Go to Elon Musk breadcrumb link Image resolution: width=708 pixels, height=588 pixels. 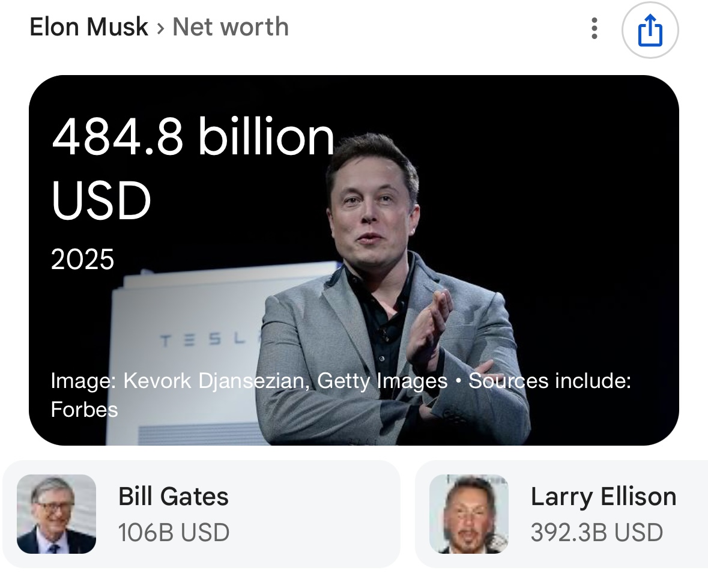point(88,27)
